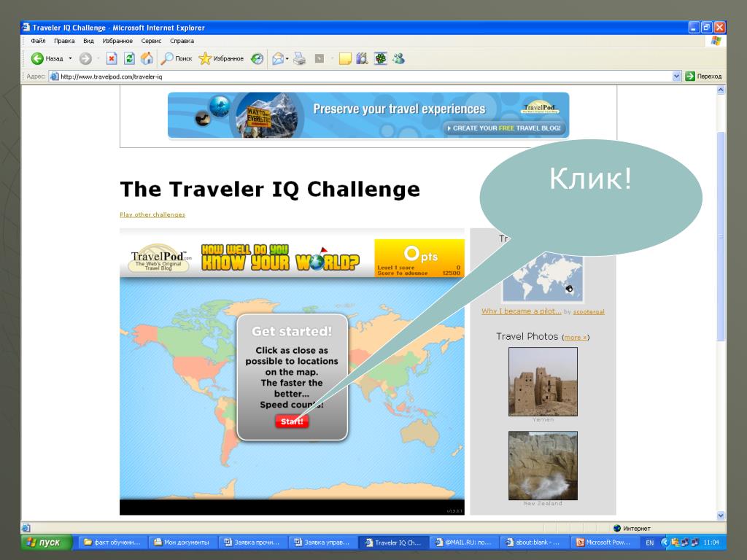The width and height of the screenshot is (747, 560).
Task: Switch to Заявка прочи... taskbar window
Action: coord(252,542)
